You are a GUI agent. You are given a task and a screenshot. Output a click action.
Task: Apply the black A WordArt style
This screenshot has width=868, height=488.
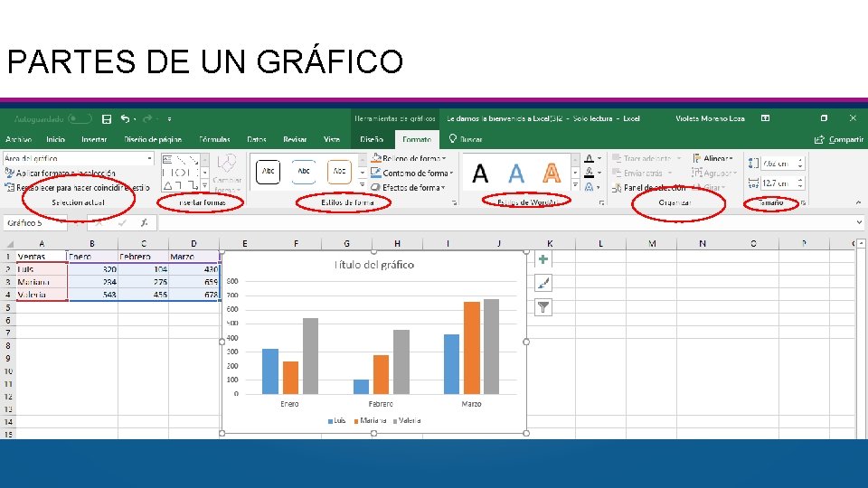tap(480, 174)
